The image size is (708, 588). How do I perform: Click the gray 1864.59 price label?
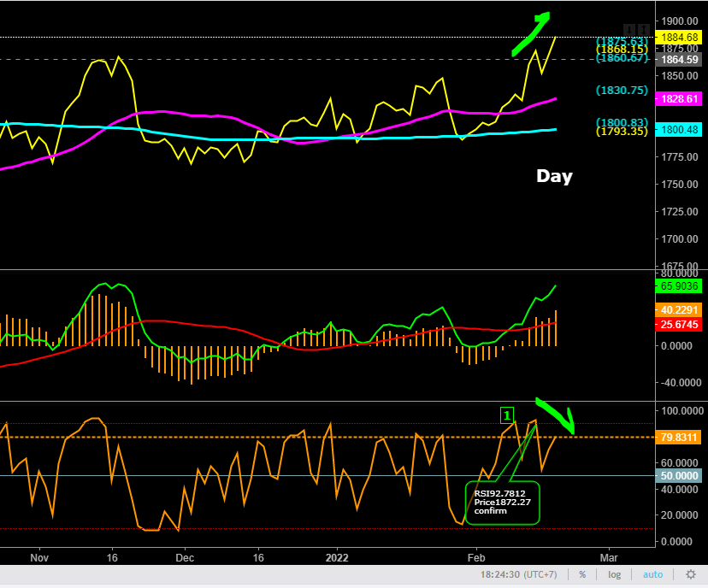click(679, 60)
